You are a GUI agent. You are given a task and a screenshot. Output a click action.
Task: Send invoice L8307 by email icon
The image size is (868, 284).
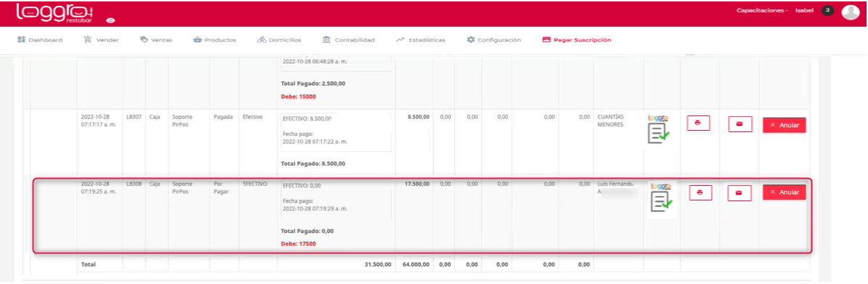pyautogui.click(x=740, y=124)
